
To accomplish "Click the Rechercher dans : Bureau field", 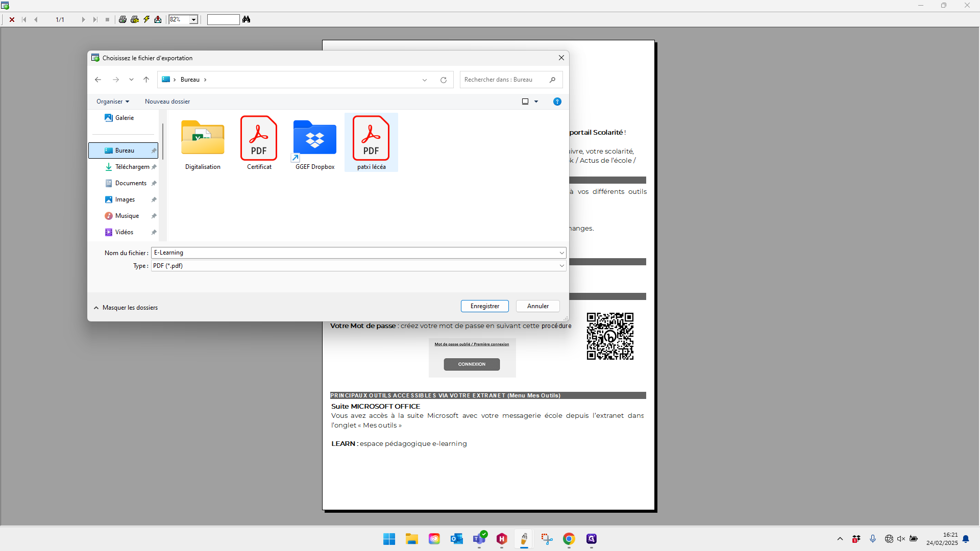I will (511, 80).
